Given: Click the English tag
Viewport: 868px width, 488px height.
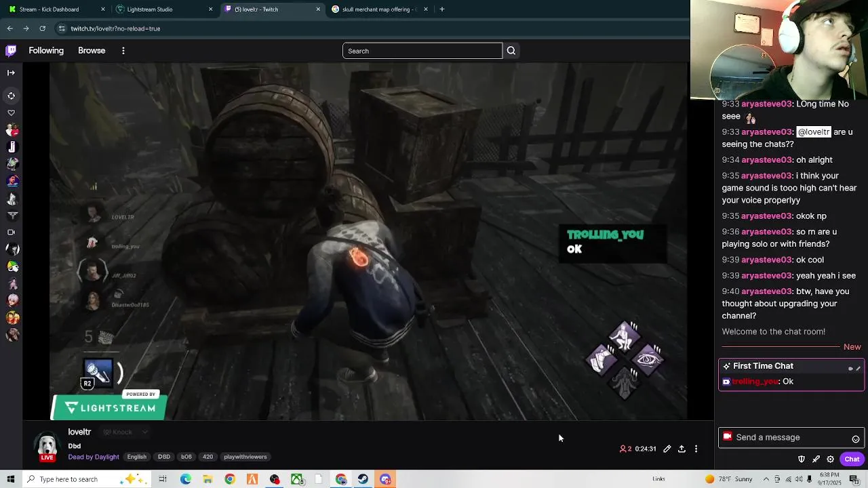Looking at the screenshot, I should click(137, 457).
